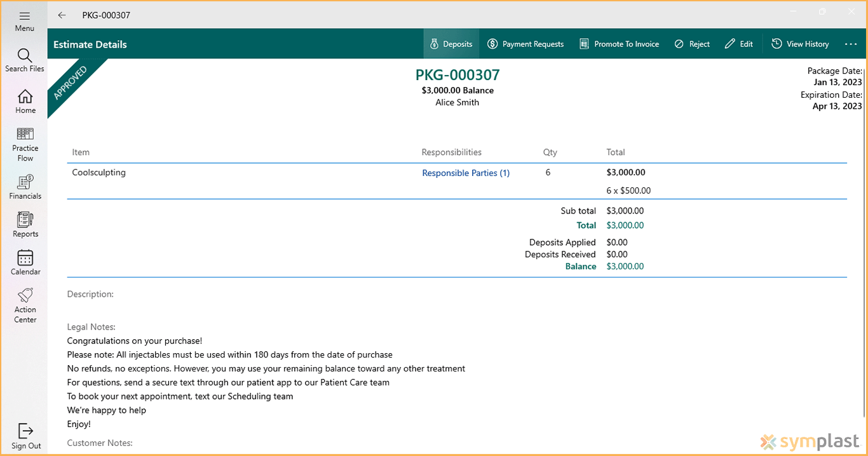Navigate back with the back arrow
868x456 pixels.
[61, 15]
